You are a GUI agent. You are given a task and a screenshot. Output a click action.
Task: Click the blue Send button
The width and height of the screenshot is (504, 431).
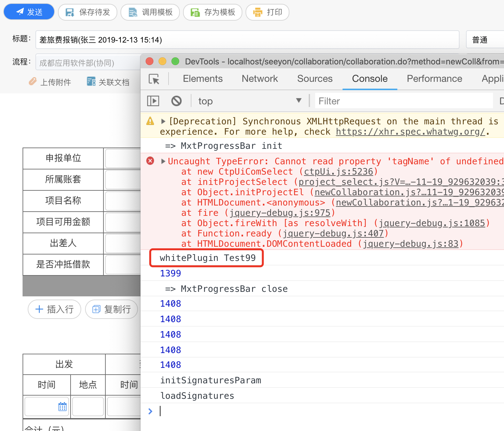(x=29, y=12)
